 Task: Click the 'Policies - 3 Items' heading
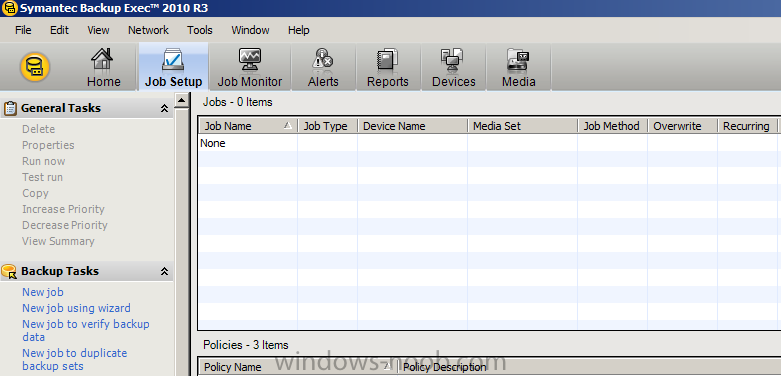coord(246,345)
